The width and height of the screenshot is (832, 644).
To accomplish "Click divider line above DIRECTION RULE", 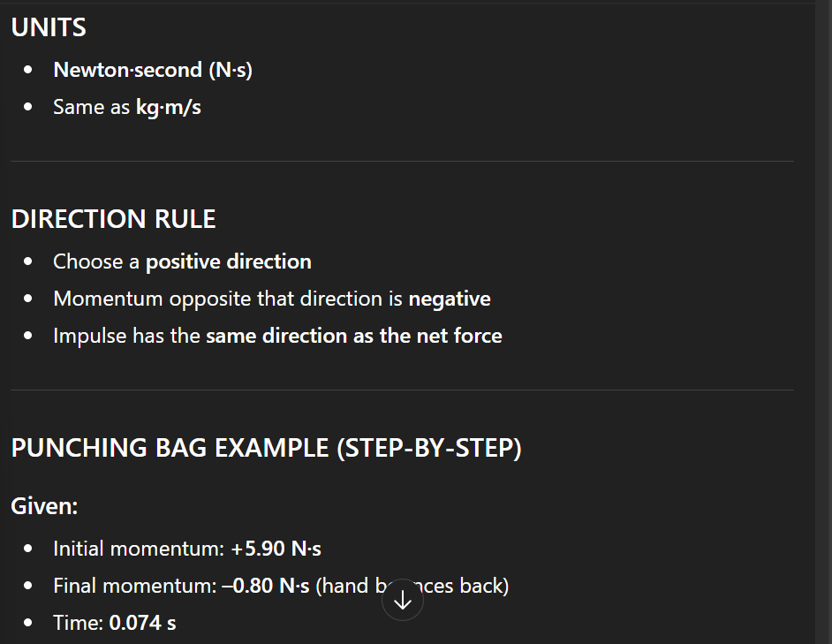I will pyautogui.click(x=402, y=162).
